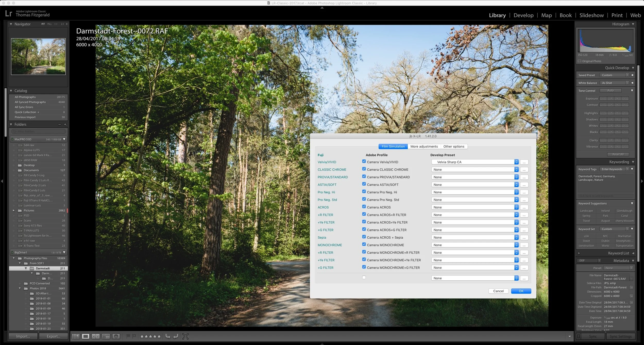644x345 pixels.
Task: Click OK in jb X-LR dialog
Action: coord(521,291)
